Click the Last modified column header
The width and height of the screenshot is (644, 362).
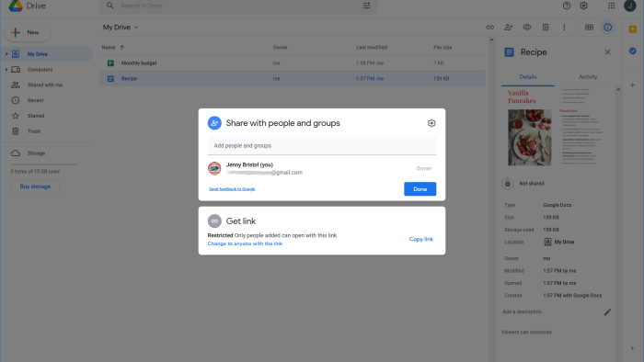tap(372, 48)
